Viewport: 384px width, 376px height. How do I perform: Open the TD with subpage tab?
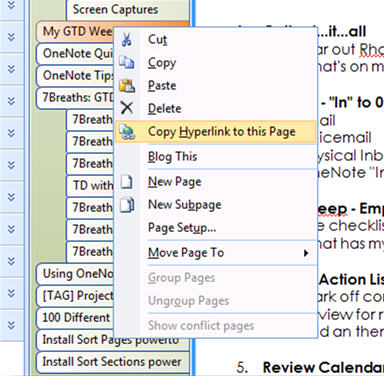coord(90,185)
